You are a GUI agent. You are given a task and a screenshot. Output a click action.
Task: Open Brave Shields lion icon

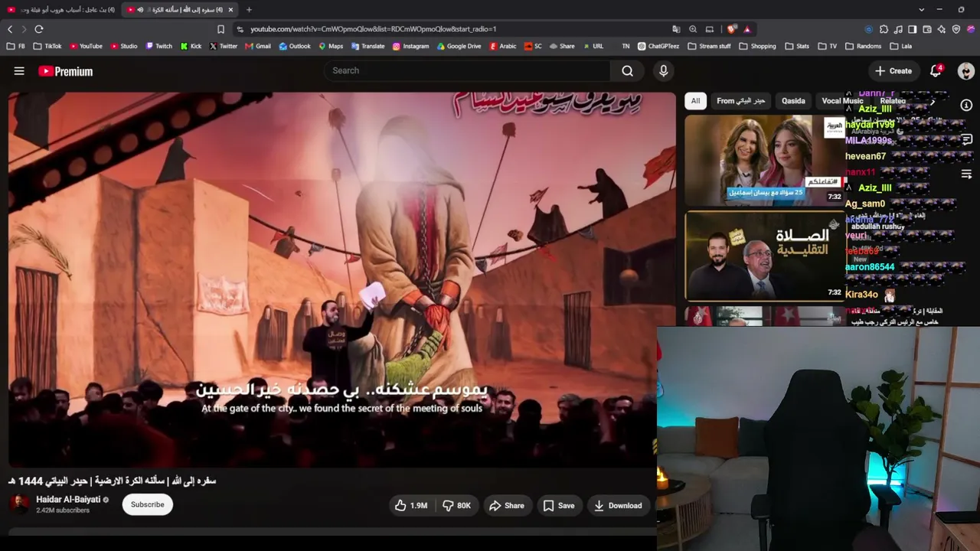click(733, 29)
